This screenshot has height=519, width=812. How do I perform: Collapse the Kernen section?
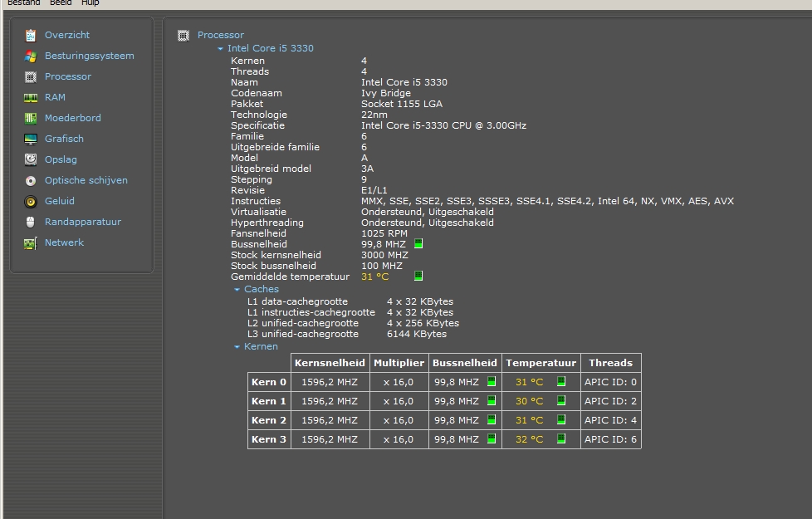tap(237, 347)
